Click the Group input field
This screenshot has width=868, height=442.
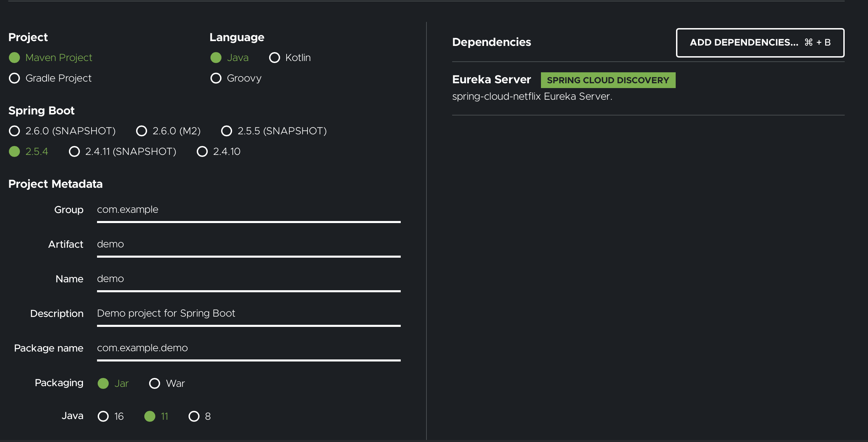[249, 210]
